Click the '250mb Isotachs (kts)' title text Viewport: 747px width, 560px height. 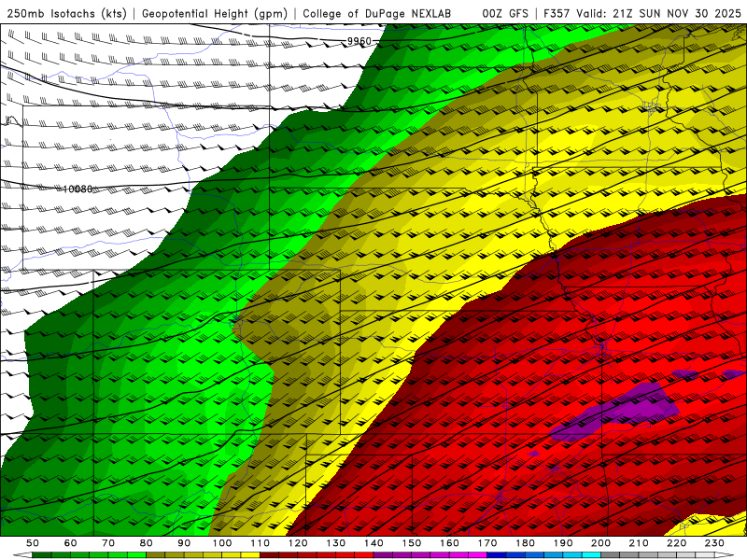pyautogui.click(x=67, y=14)
